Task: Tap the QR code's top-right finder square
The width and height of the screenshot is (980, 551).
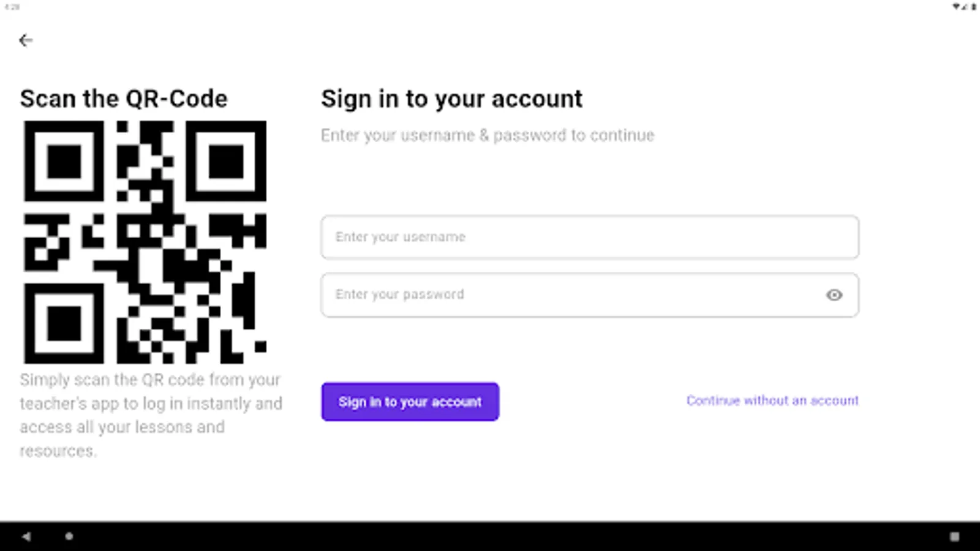Action: tap(226, 162)
